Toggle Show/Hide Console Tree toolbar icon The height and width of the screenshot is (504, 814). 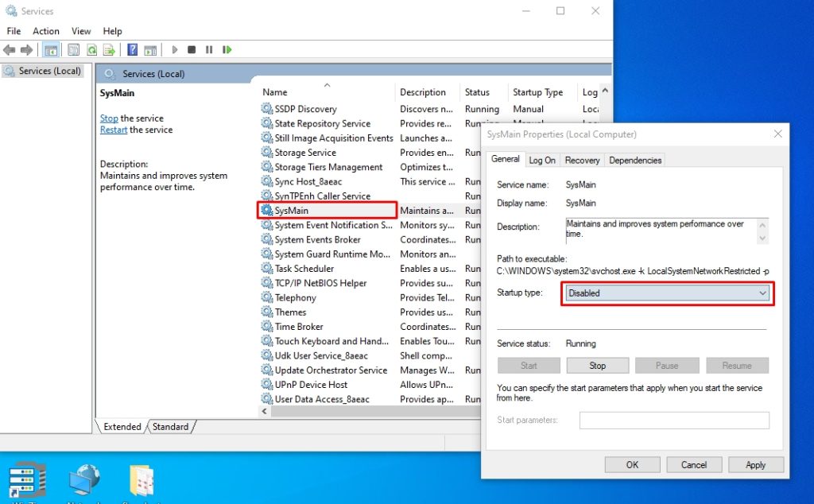click(51, 50)
